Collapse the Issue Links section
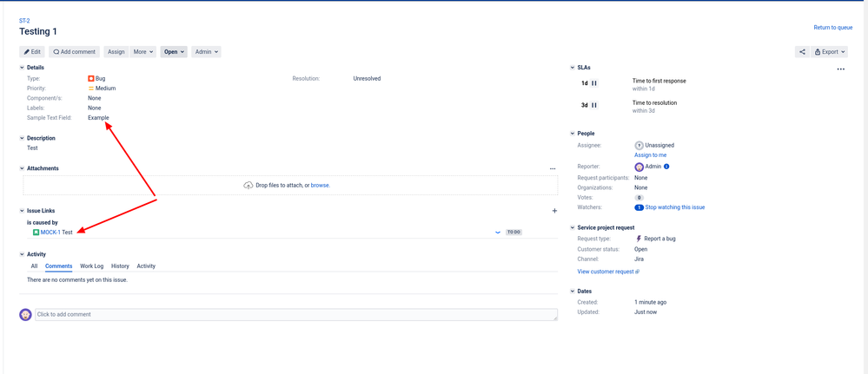Screen dimensions: 868x374 coord(22,211)
